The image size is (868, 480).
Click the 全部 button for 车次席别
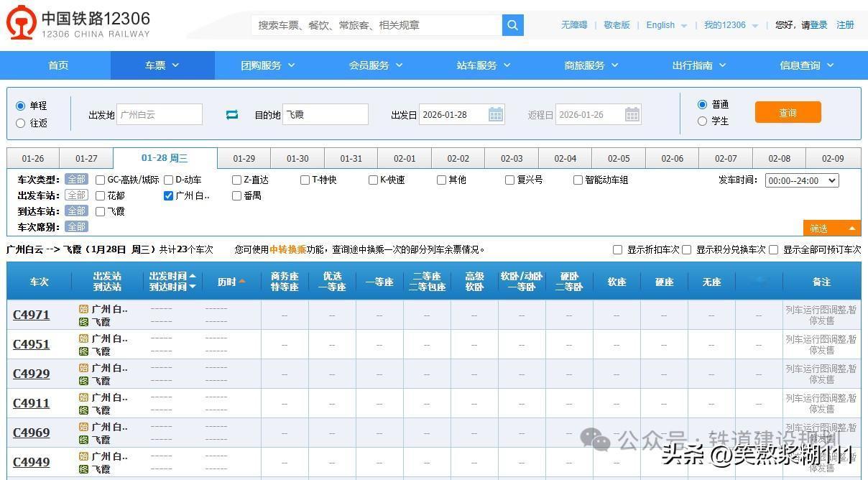(x=76, y=227)
